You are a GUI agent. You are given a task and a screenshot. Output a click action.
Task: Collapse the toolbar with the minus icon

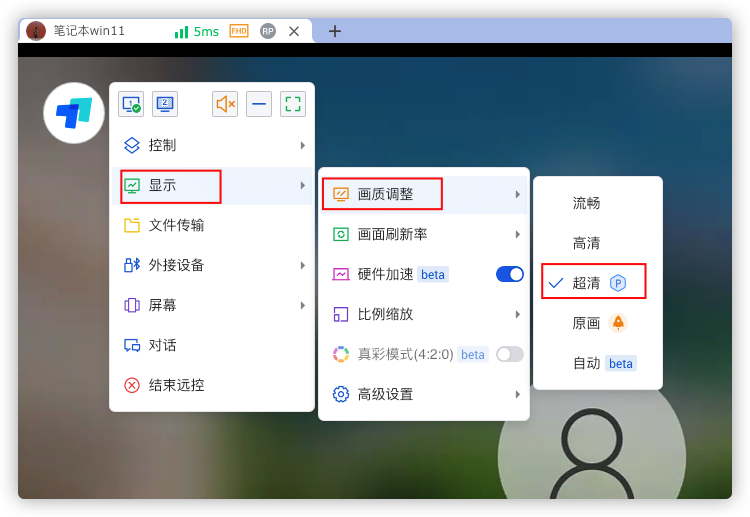click(259, 104)
